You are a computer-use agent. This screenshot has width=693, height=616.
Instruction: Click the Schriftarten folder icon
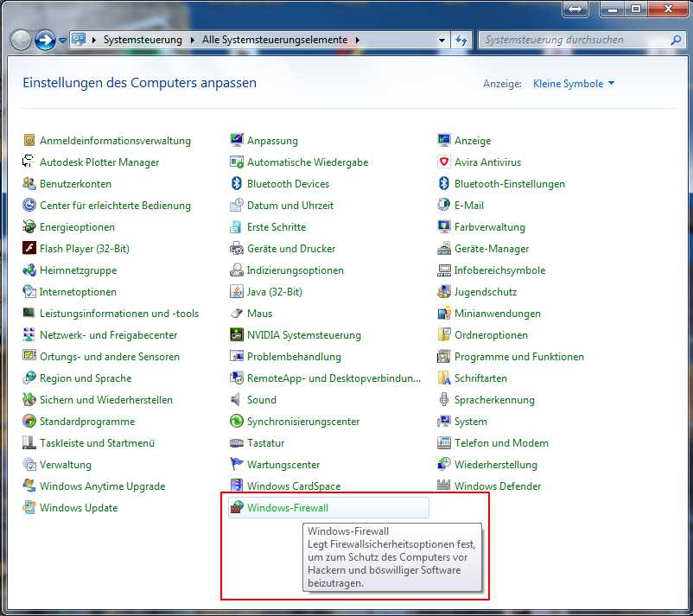point(444,378)
